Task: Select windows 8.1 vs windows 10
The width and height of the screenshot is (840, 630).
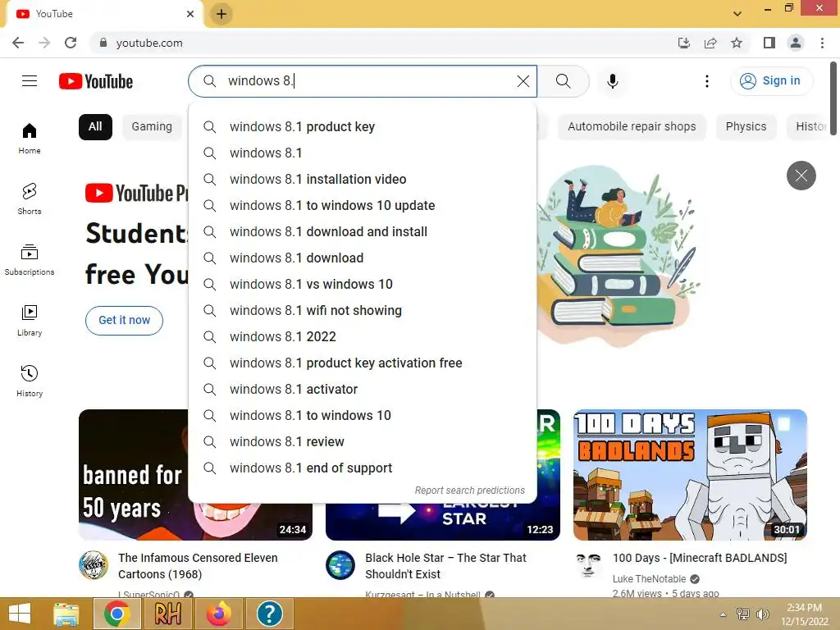Action: (363, 285)
